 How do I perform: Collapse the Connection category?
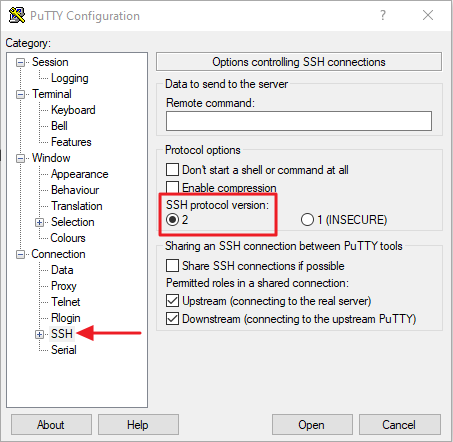(x=20, y=255)
